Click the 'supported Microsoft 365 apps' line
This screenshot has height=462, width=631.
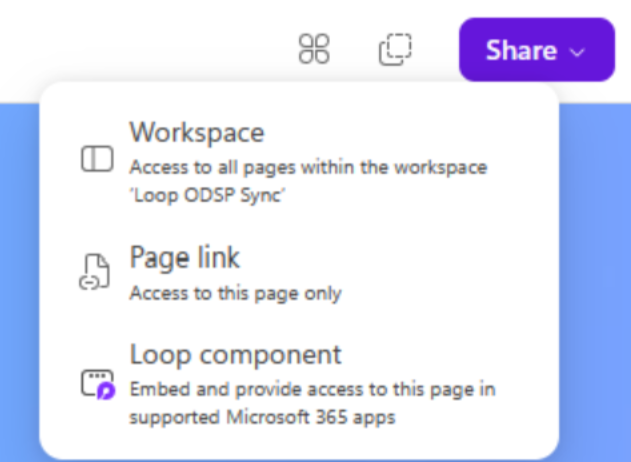pos(262,416)
